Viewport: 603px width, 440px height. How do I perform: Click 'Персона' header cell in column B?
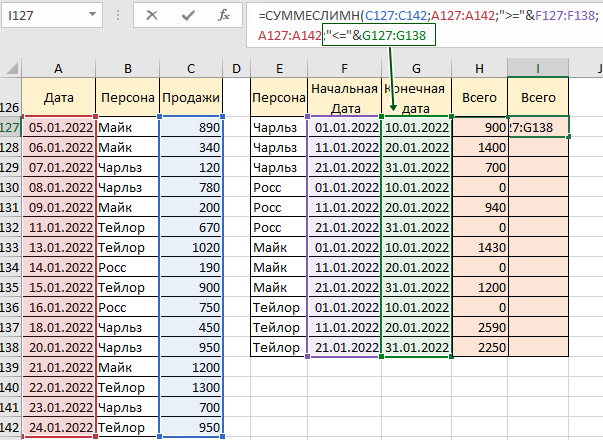[x=128, y=97]
